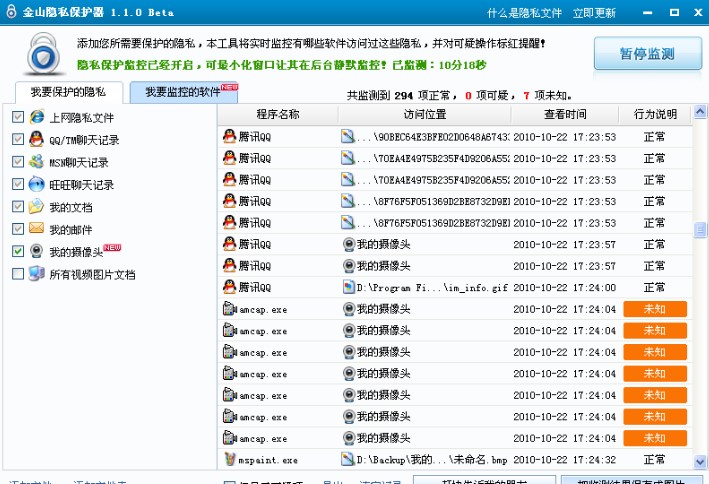Uncheck the 我的文档 checkbox

click(x=18, y=206)
